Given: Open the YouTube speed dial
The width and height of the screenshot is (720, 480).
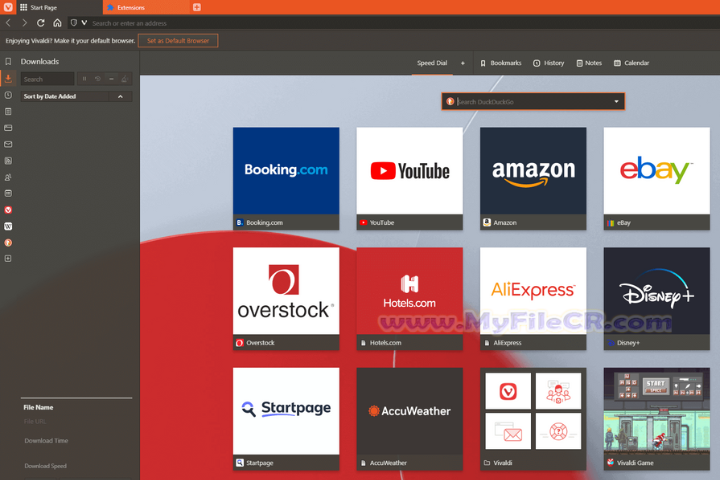Looking at the screenshot, I should [410, 178].
